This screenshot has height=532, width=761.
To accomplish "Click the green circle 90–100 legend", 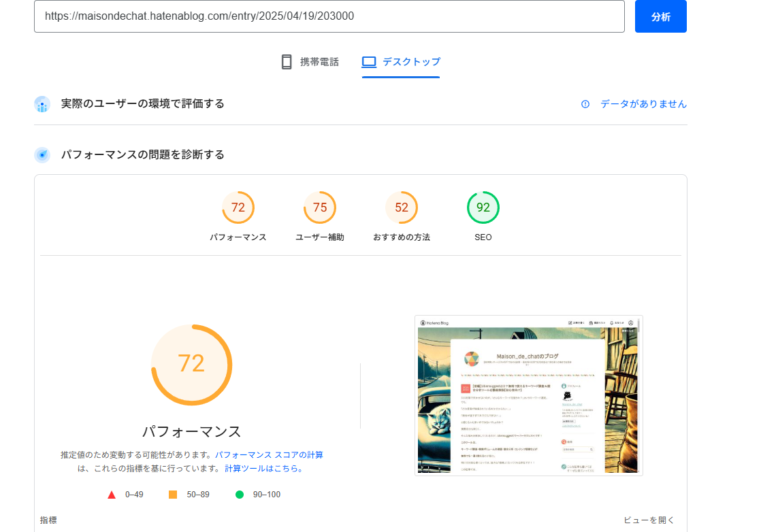I will pyautogui.click(x=258, y=495).
